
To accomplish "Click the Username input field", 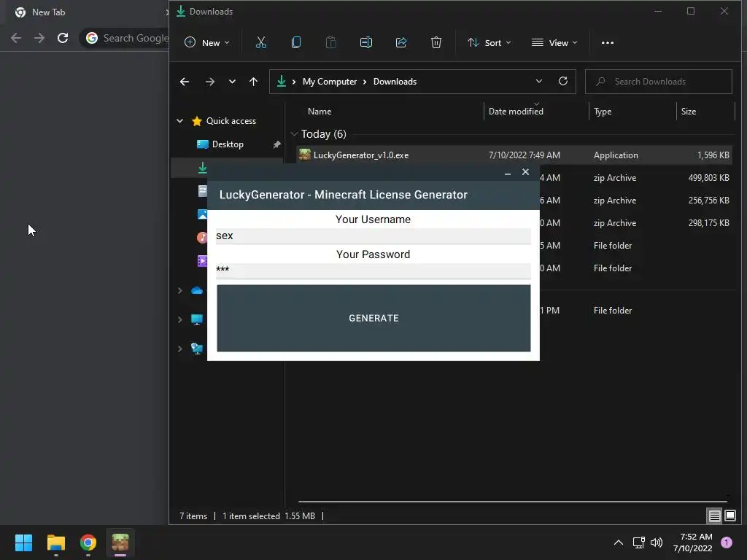I will point(373,236).
